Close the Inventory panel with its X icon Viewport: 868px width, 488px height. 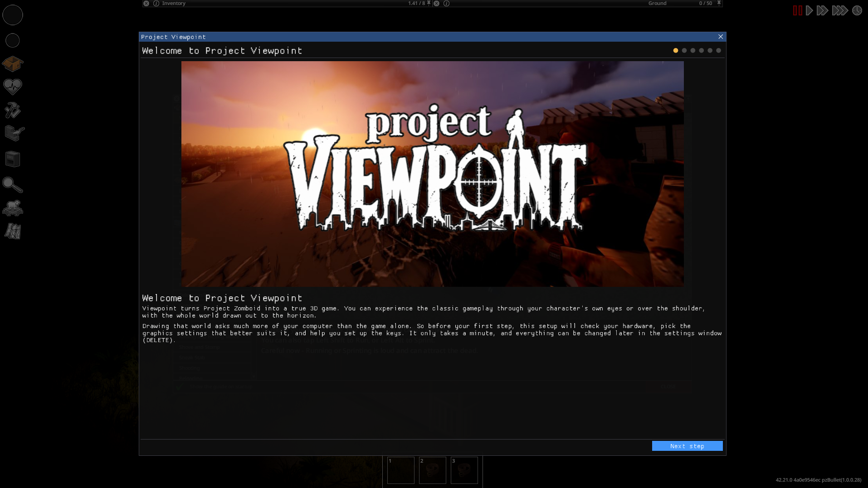146,3
